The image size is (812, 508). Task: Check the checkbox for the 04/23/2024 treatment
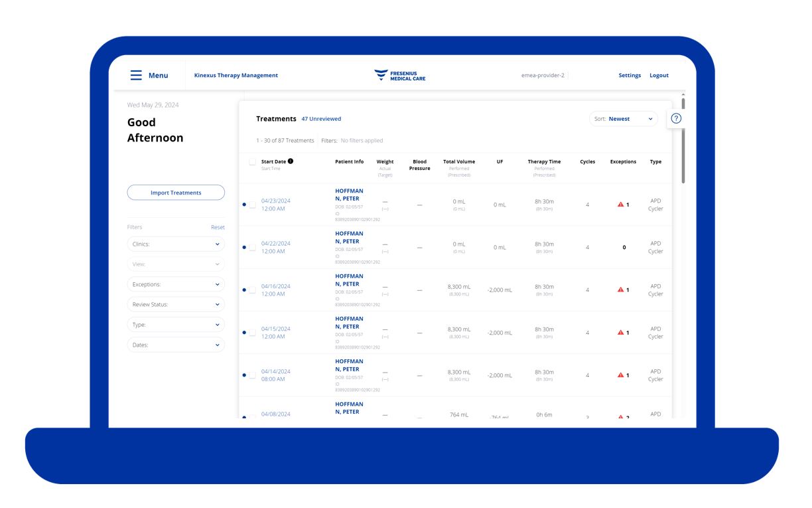pyautogui.click(x=253, y=204)
